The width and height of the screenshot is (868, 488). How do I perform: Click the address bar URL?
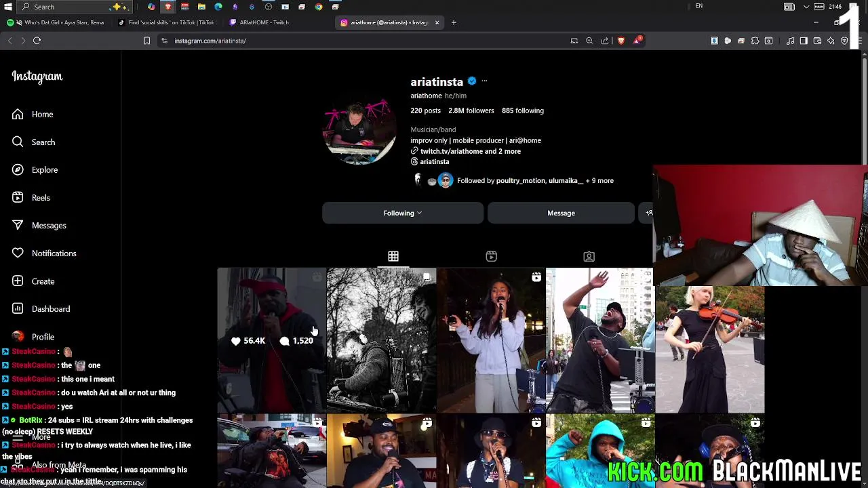(210, 41)
